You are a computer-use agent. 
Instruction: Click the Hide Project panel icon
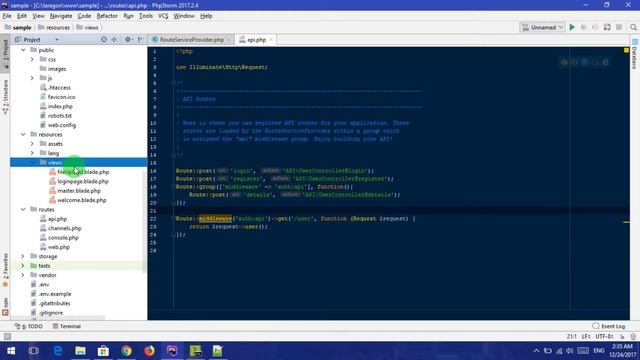point(141,40)
